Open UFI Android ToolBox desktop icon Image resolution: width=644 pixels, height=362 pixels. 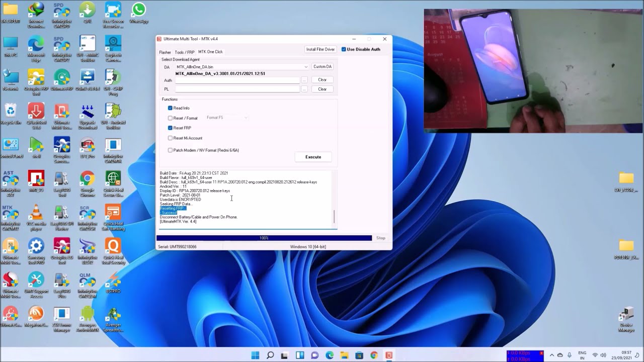(x=113, y=116)
